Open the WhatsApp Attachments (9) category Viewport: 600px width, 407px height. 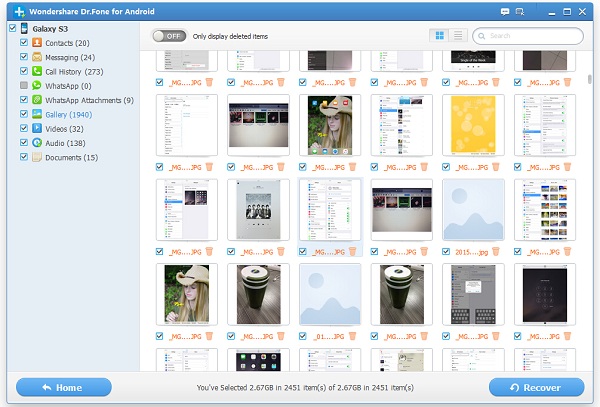[90, 100]
